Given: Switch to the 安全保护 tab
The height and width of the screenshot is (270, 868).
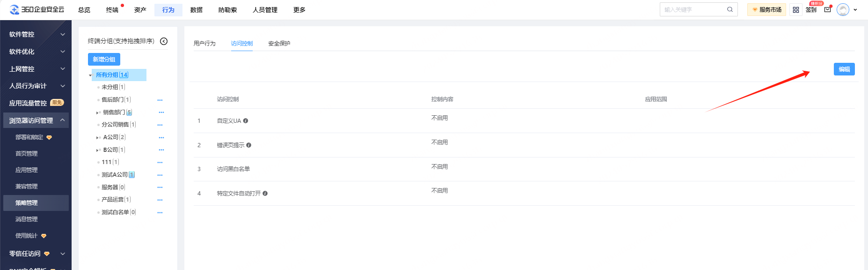Looking at the screenshot, I should pos(279,44).
